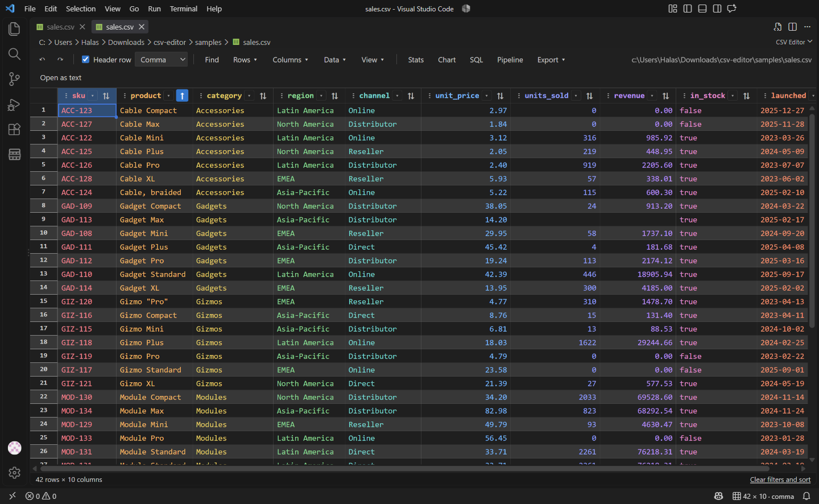This screenshot has height=504, width=819.
Task: Toggle the Header row checkbox
Action: pos(85,59)
